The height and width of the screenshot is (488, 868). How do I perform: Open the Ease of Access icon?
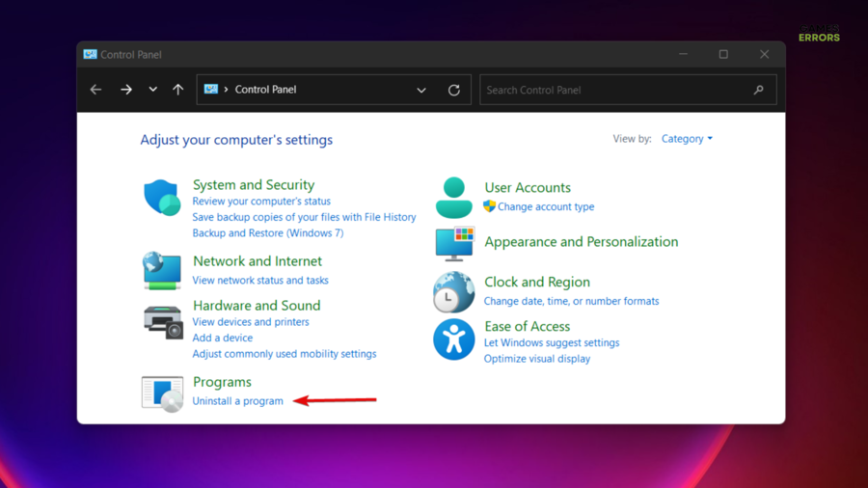[x=453, y=339]
